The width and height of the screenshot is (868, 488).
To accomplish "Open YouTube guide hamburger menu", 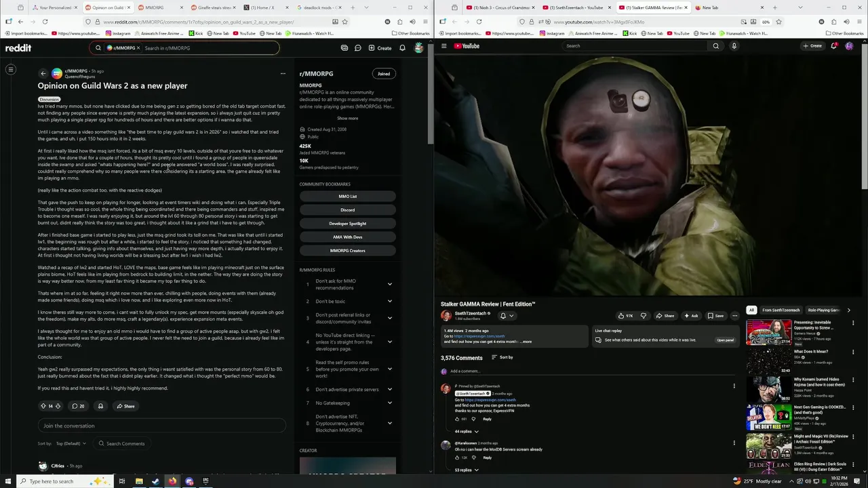I will coord(444,46).
